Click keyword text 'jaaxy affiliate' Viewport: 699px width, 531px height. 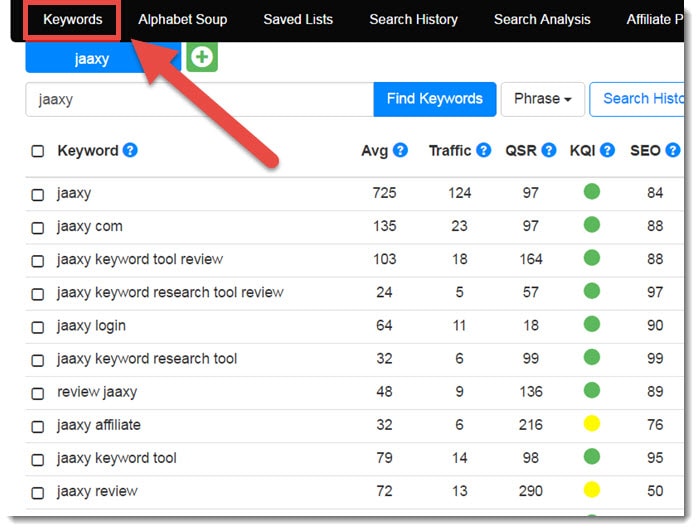99,425
